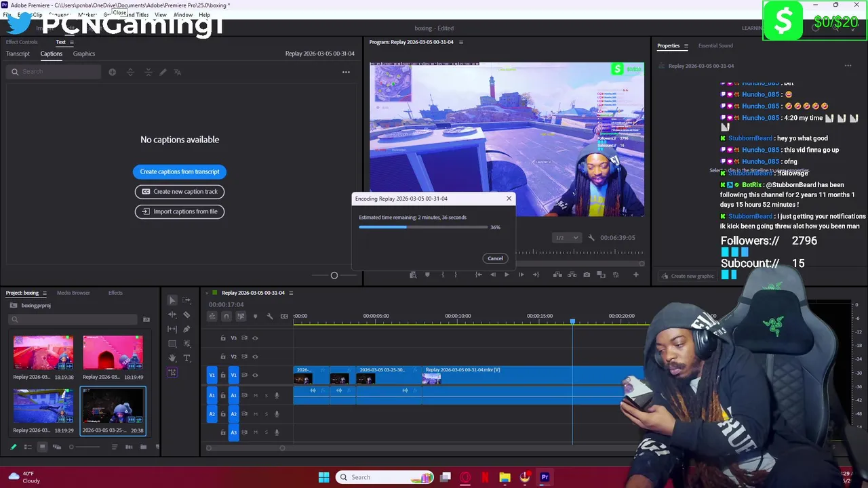
Task: Click Create new caption track
Action: 180,191
